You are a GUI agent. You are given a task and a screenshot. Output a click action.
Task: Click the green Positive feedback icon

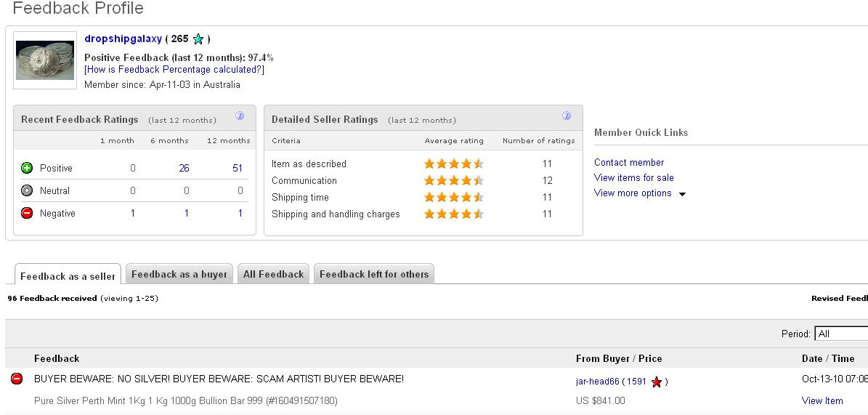pos(27,168)
